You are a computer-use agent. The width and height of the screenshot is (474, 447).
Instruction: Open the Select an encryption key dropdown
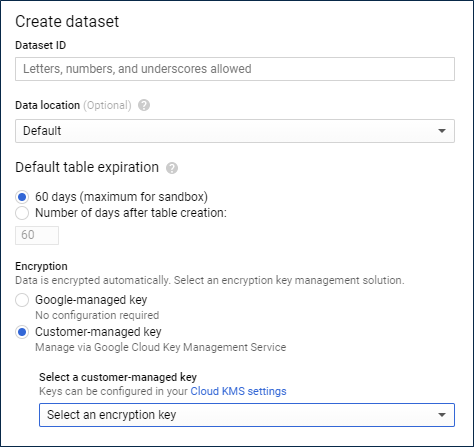[247, 415]
